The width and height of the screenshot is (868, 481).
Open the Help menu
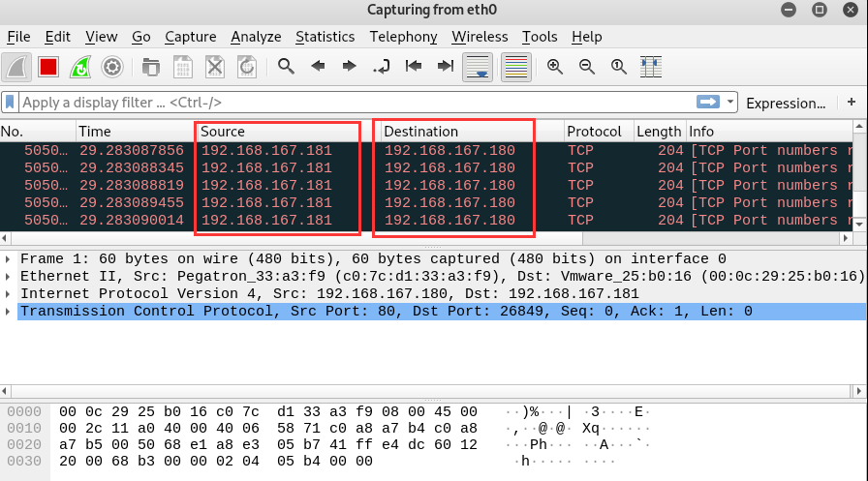(x=586, y=37)
